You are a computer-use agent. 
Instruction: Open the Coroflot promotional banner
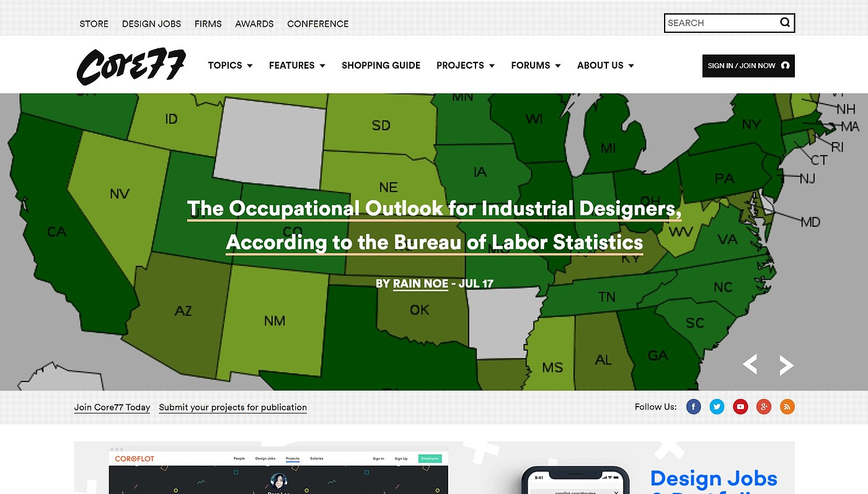tap(434, 467)
